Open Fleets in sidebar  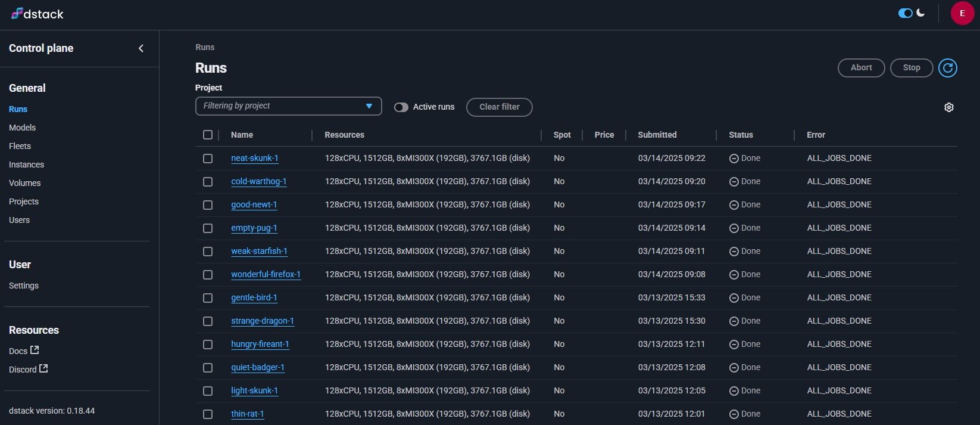[20, 146]
